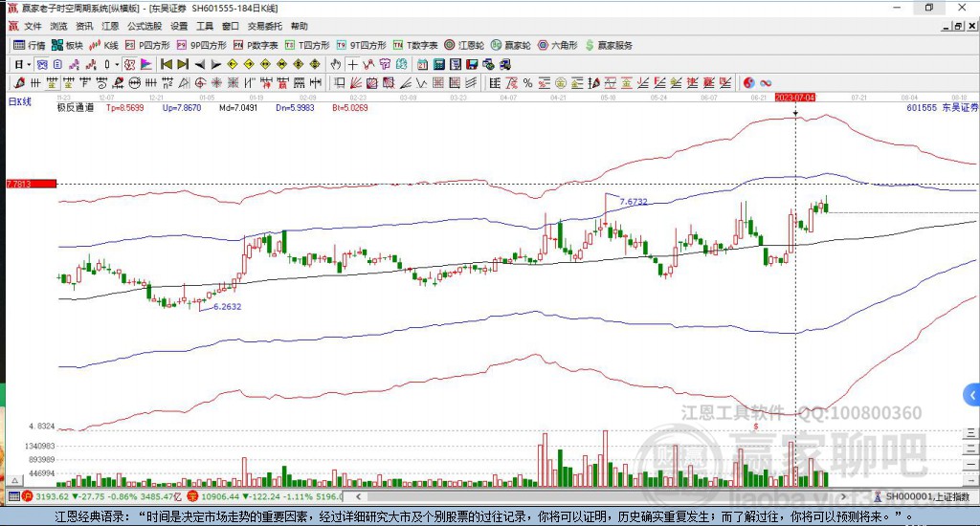The height and width of the screenshot is (526, 980).
Task: Switch to the K线 chart view
Action: click(x=103, y=45)
